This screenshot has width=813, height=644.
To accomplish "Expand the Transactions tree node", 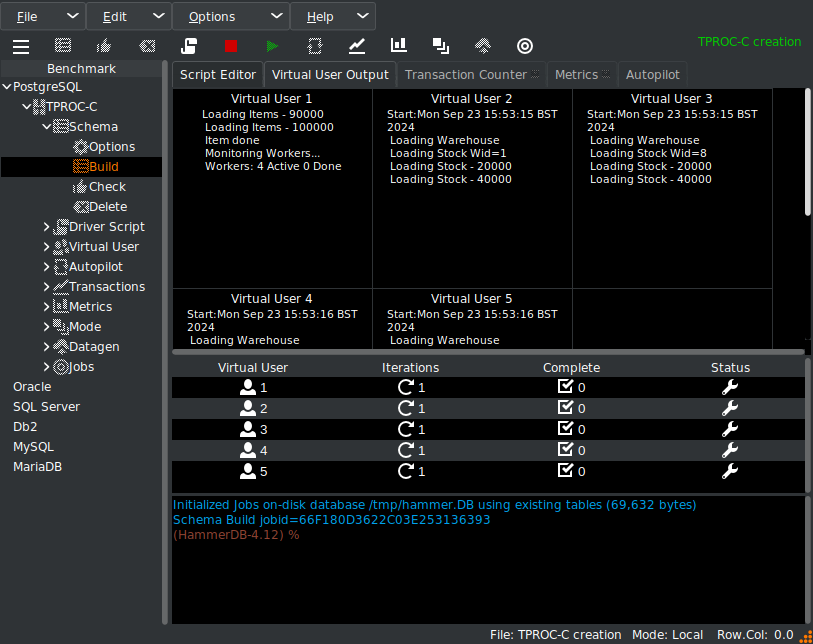I will tap(47, 287).
